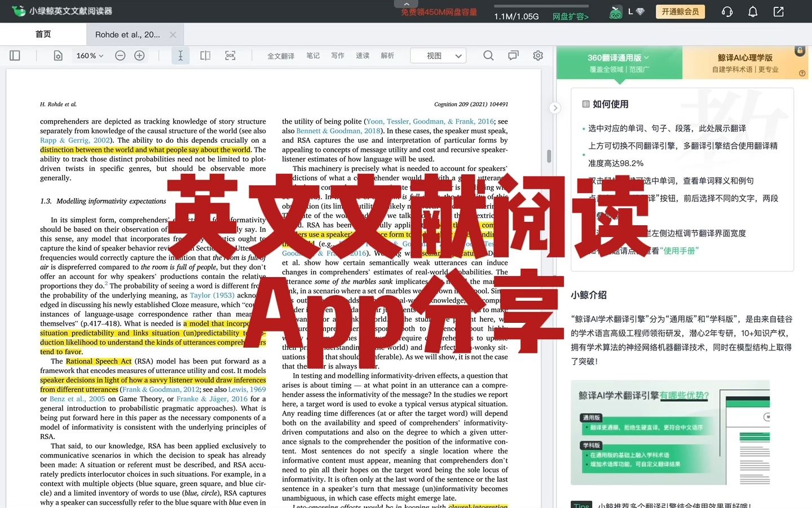812x508 pixels.
Task: Open the comments speech bubble icon
Action: 513,55
